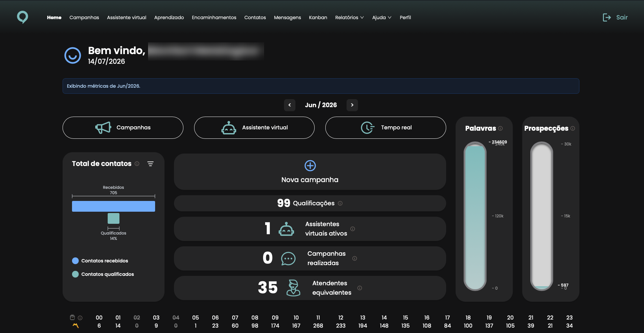Screen dimensions: 644x333
Task: Click the clock icon in Tempo real button
Action: pyautogui.click(x=367, y=128)
